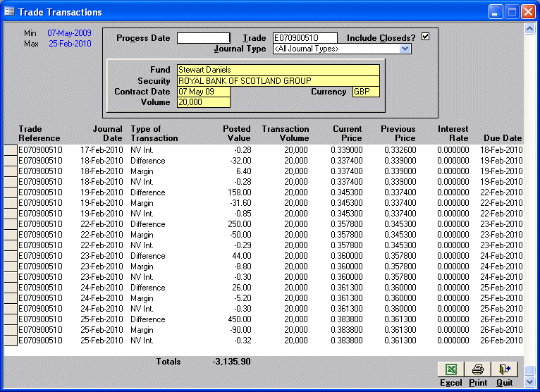Select the first row's record selector
Screen dimensions: 540x392
point(10,150)
